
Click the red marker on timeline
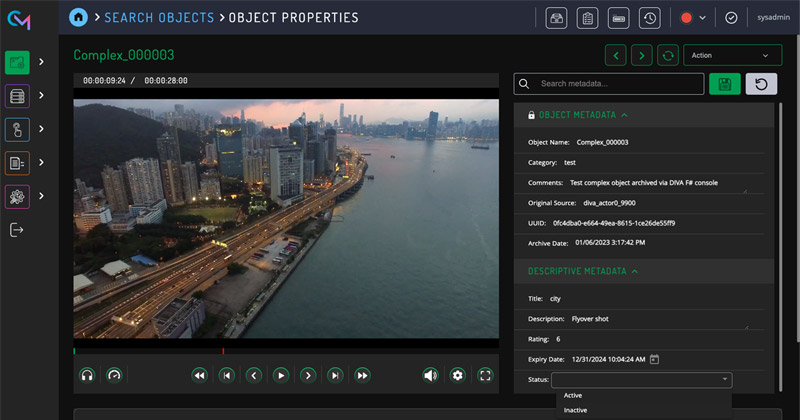223,351
